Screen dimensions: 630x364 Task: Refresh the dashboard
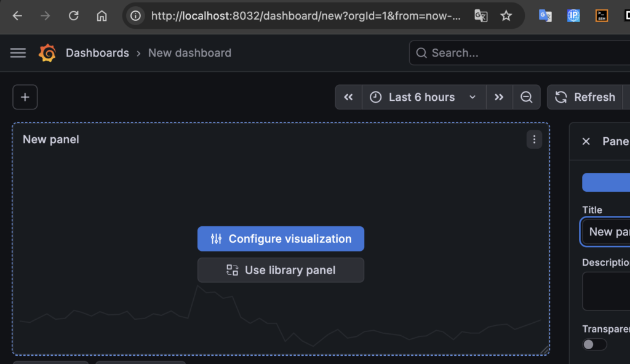585,97
